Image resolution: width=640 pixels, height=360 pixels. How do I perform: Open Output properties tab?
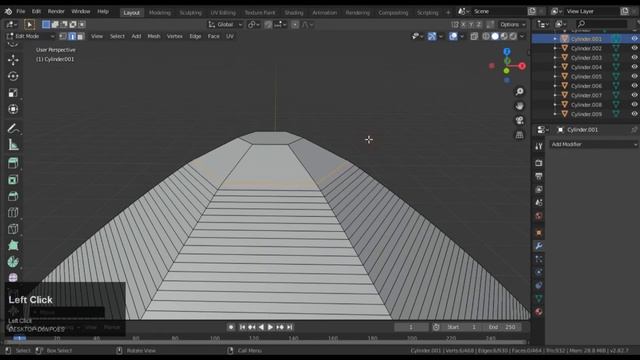click(x=539, y=176)
